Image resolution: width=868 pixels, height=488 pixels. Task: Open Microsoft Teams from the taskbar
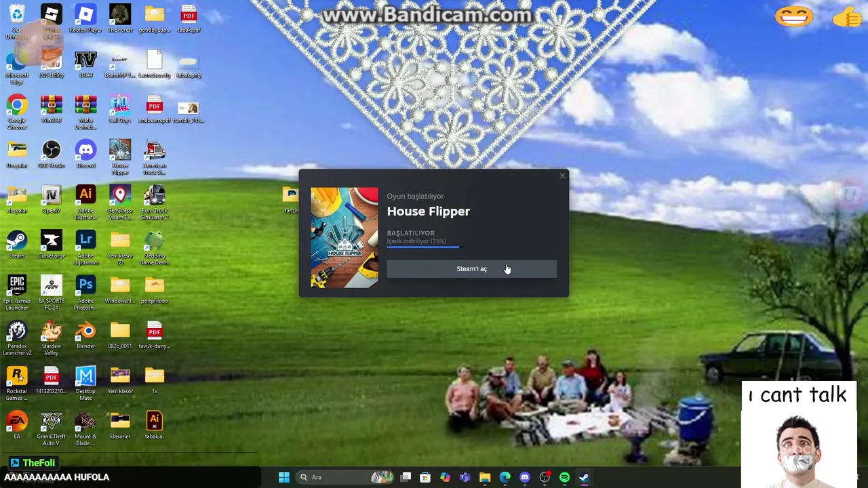click(465, 477)
